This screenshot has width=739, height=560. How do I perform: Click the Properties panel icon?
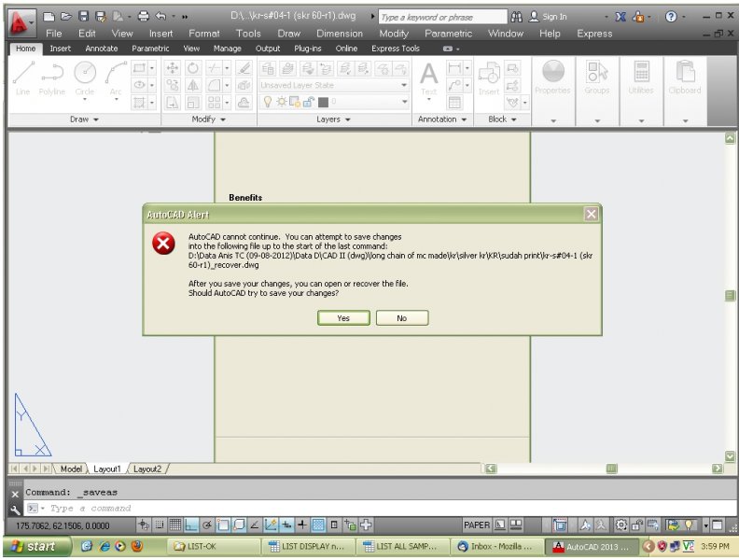552,77
